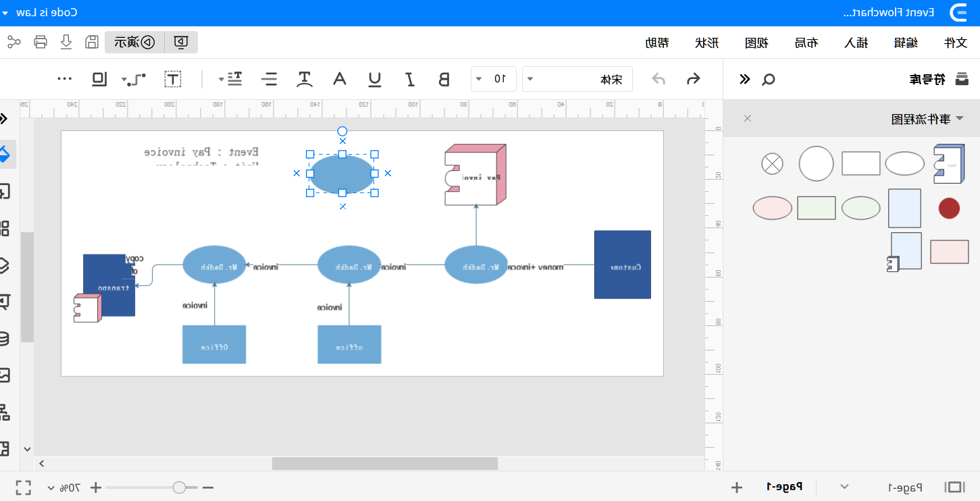The height and width of the screenshot is (501, 980).
Task: Select the circle-with-X shape in library
Action: 772,163
